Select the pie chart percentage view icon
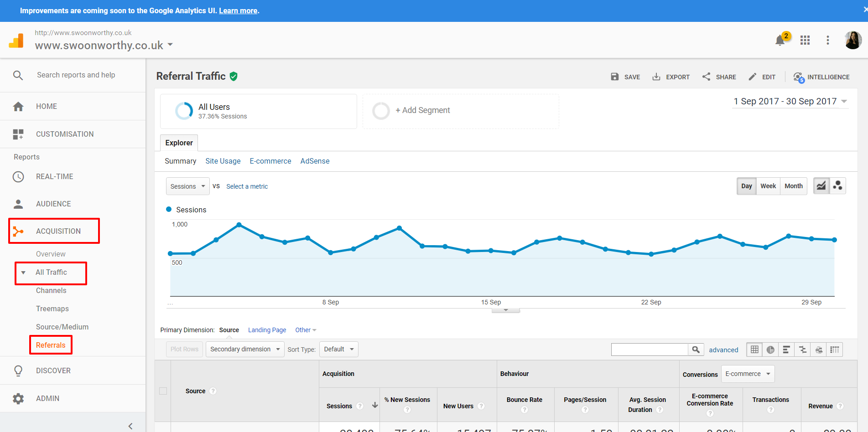Viewport: 868px width, 432px height. click(x=770, y=350)
